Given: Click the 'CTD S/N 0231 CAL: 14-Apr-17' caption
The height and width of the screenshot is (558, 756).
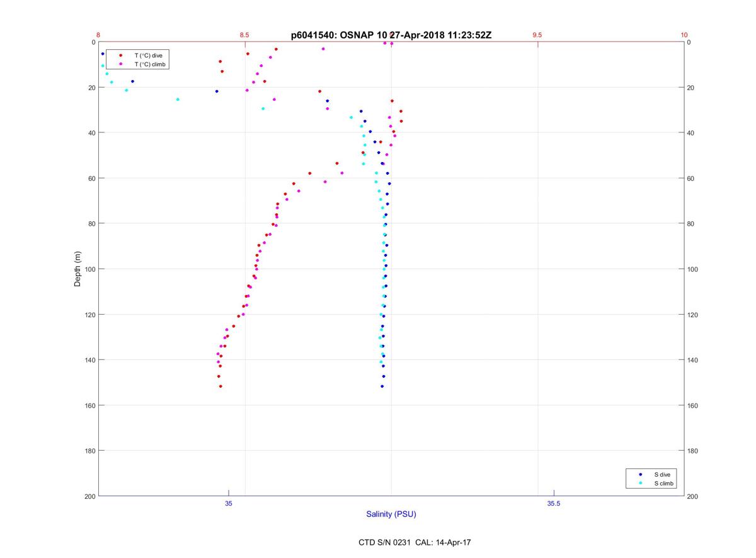Looking at the screenshot, I should tap(415, 542).
